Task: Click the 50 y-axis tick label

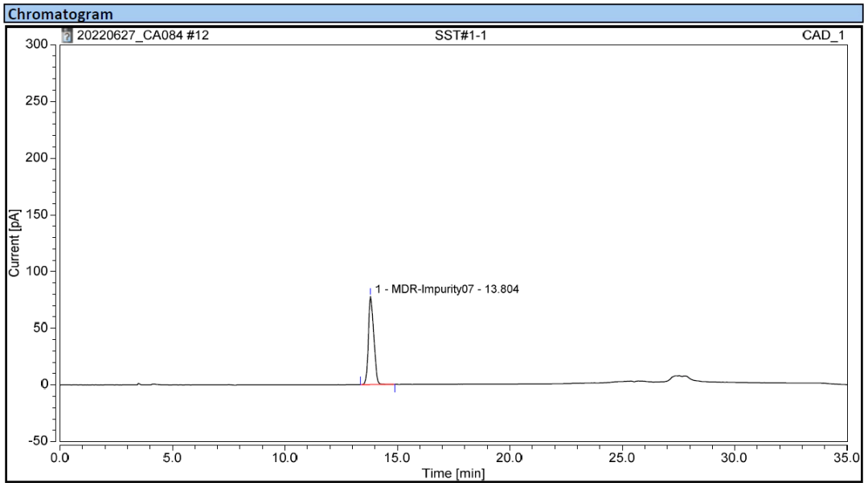Action: pyautogui.click(x=40, y=328)
